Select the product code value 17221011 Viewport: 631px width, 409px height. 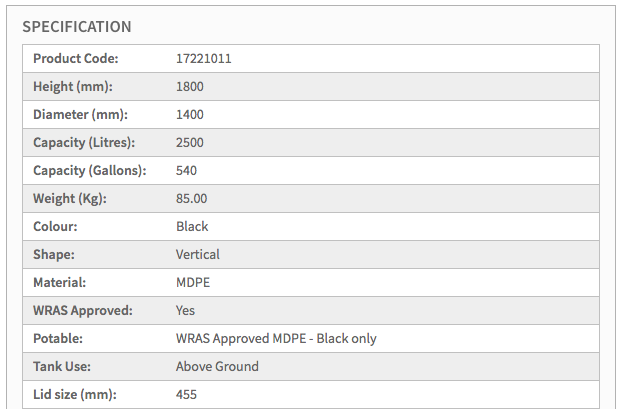[x=204, y=59]
